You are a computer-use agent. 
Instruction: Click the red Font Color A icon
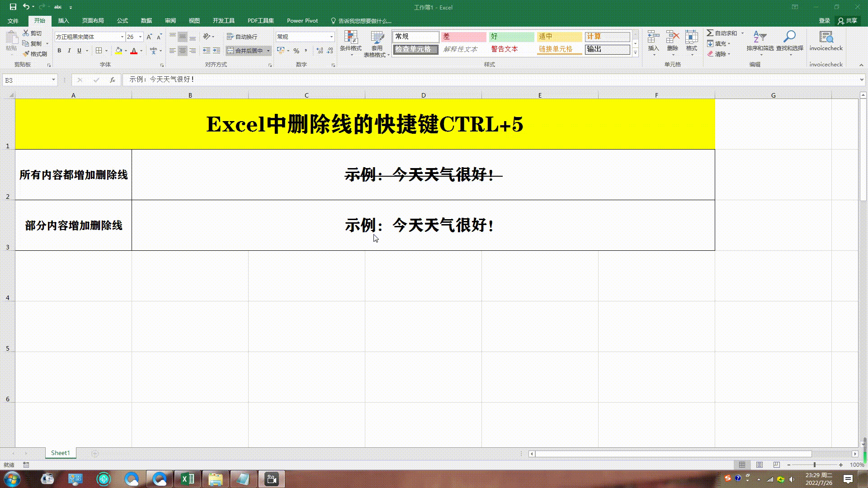pos(134,51)
